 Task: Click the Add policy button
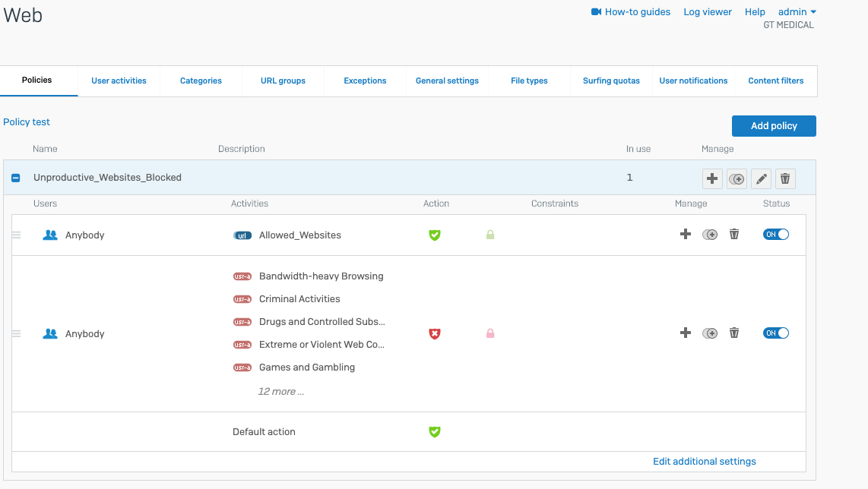click(x=774, y=126)
